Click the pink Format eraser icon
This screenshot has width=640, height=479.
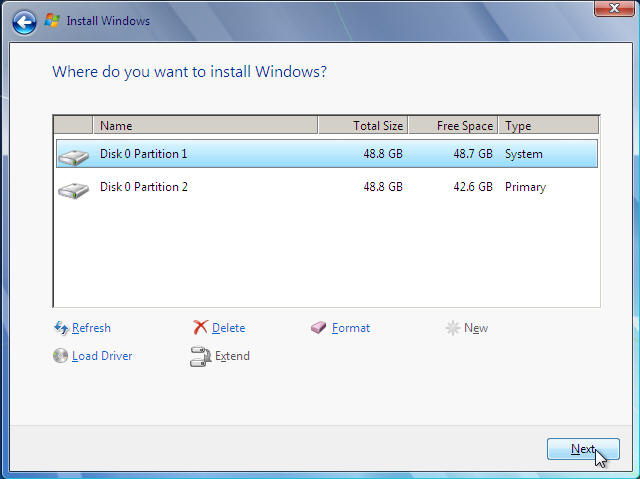pyautogui.click(x=319, y=328)
